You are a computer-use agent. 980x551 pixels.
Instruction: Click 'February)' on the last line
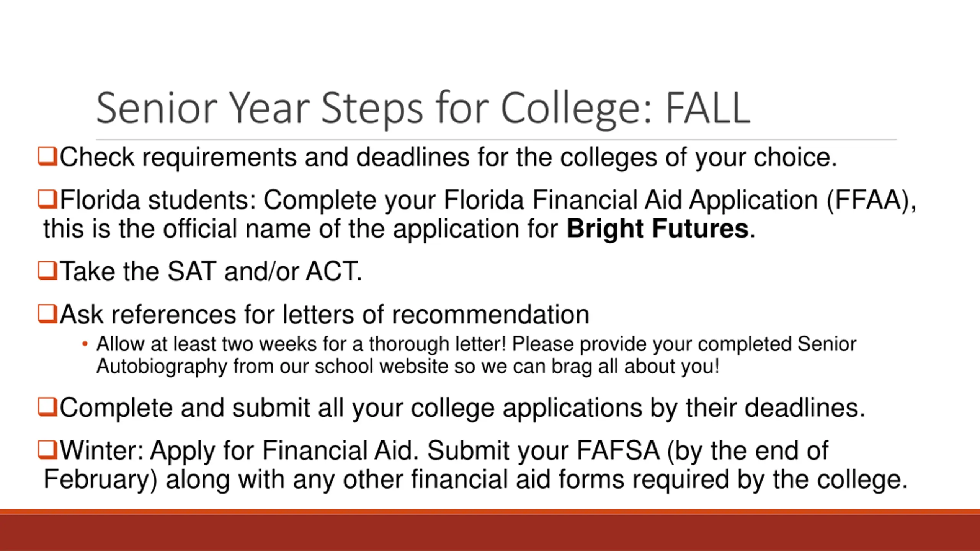point(101,480)
